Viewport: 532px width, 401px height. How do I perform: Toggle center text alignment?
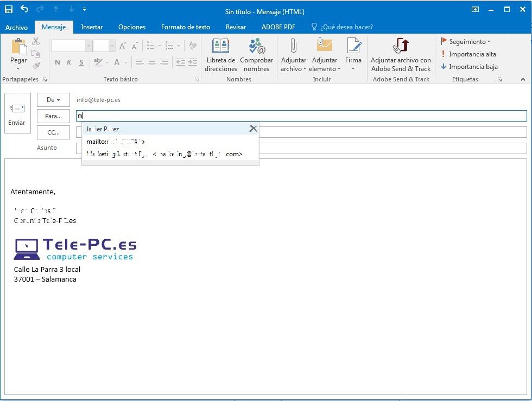(x=152, y=62)
